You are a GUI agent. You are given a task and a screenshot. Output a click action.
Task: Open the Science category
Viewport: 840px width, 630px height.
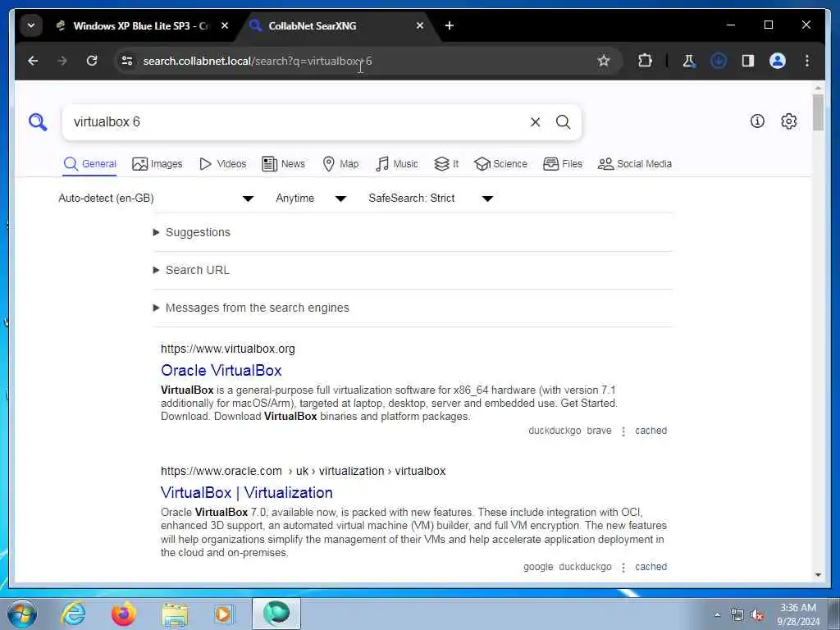pyautogui.click(x=500, y=164)
